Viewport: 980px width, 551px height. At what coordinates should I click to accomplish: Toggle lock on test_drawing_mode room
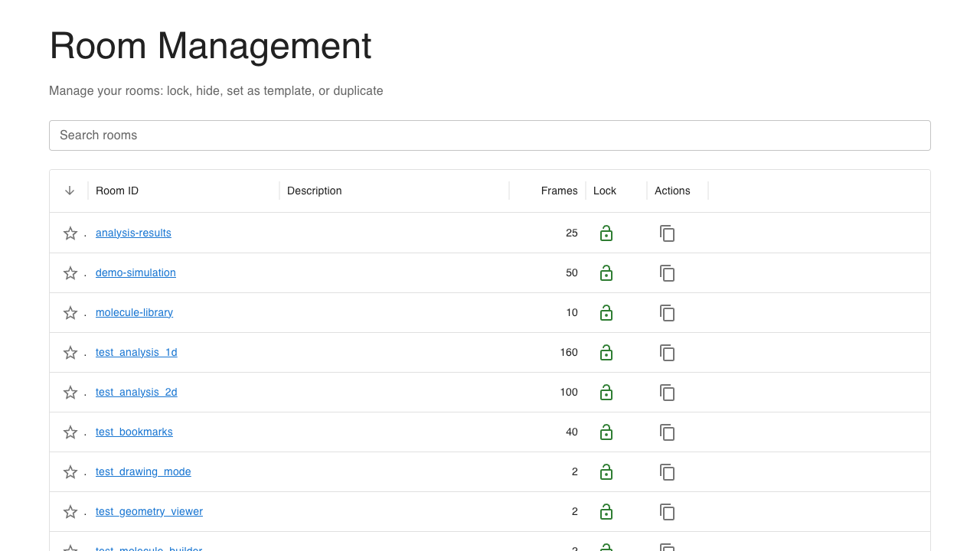click(606, 471)
